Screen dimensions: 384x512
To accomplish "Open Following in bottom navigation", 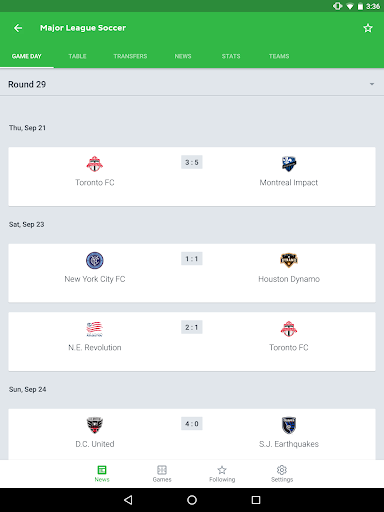I will click(x=222, y=474).
